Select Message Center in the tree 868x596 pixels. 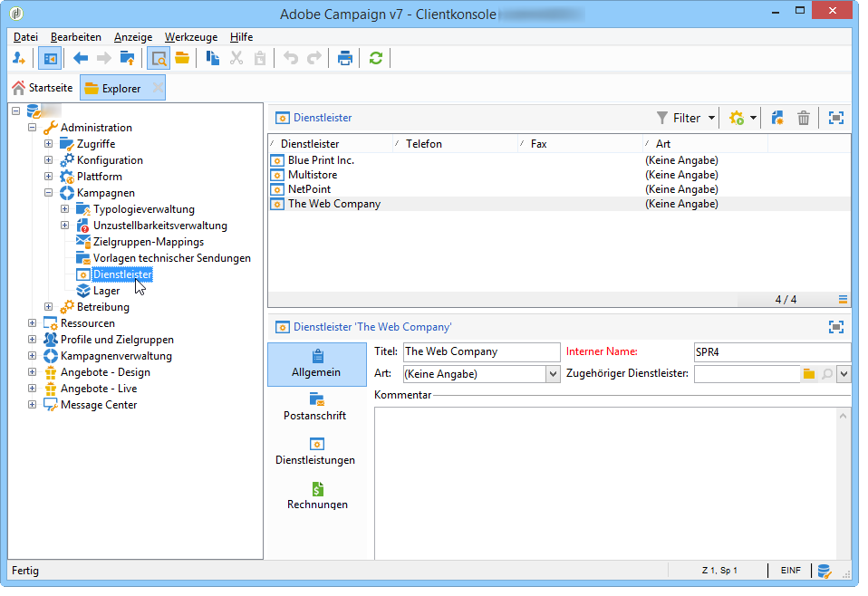pyautogui.click(x=99, y=405)
